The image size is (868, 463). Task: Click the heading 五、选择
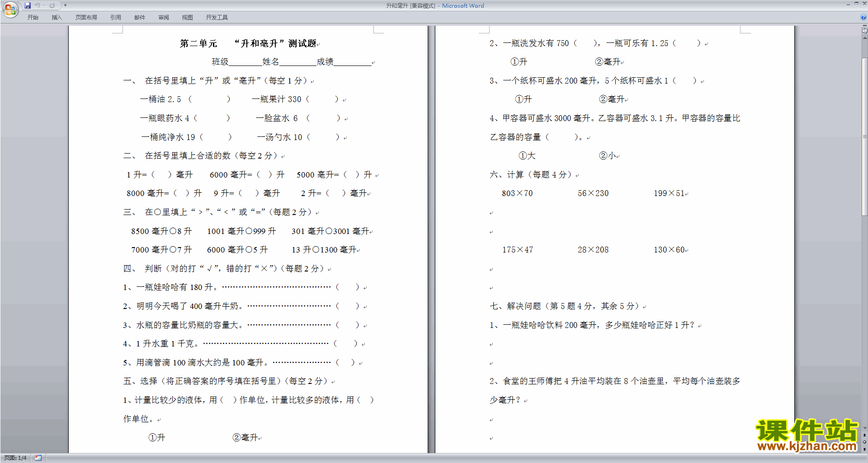click(140, 381)
